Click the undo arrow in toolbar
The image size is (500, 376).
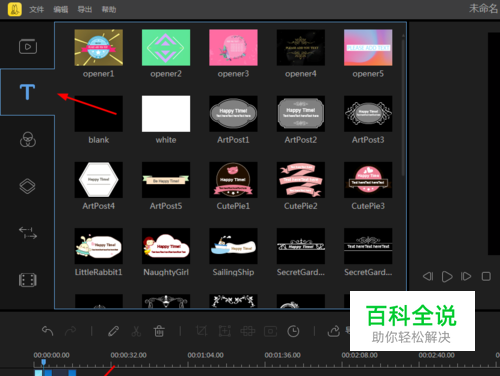48,331
